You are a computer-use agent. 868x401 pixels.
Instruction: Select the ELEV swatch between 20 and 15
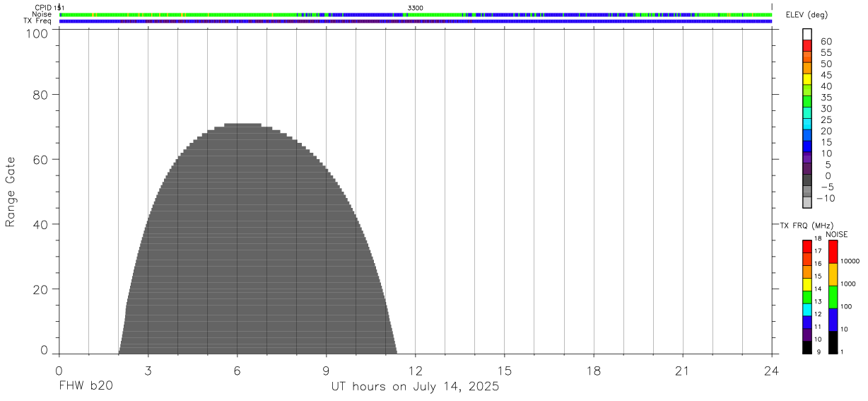[807, 134]
